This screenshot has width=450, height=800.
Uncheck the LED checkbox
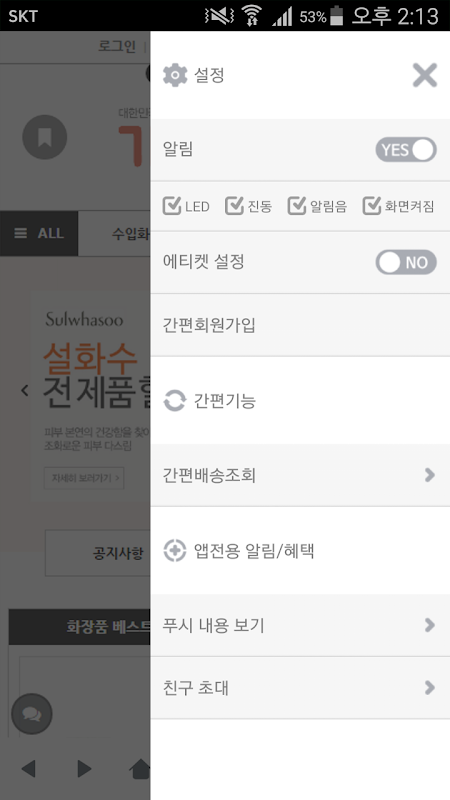tap(172, 206)
